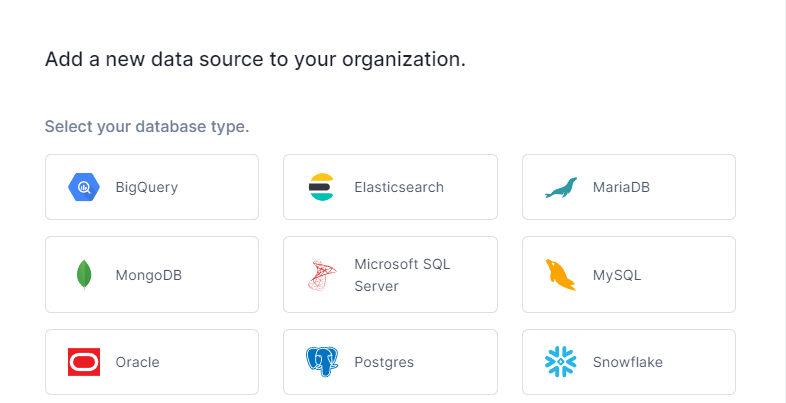Select the Oracle label text

(137, 362)
